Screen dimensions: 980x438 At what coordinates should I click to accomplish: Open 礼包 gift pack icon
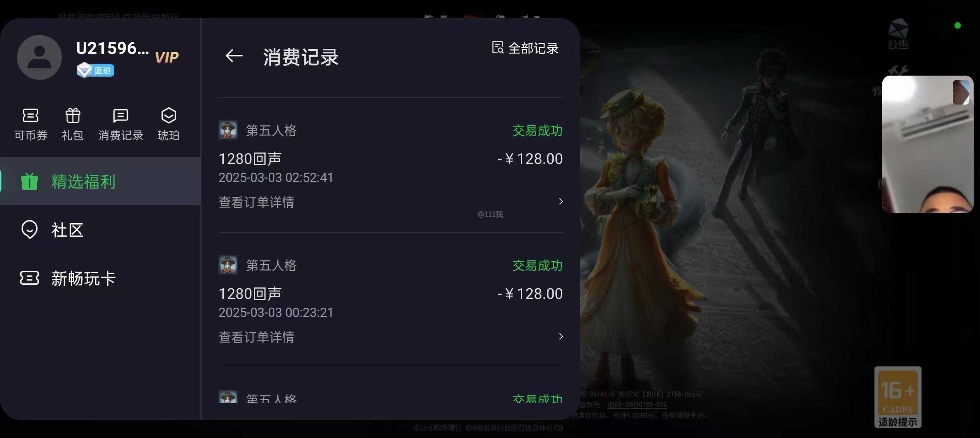tap(73, 124)
